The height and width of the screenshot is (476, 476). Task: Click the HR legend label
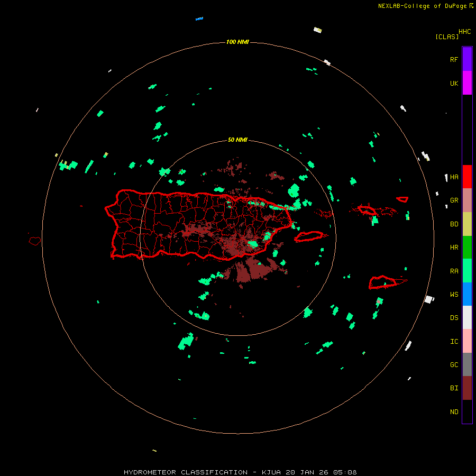point(454,248)
